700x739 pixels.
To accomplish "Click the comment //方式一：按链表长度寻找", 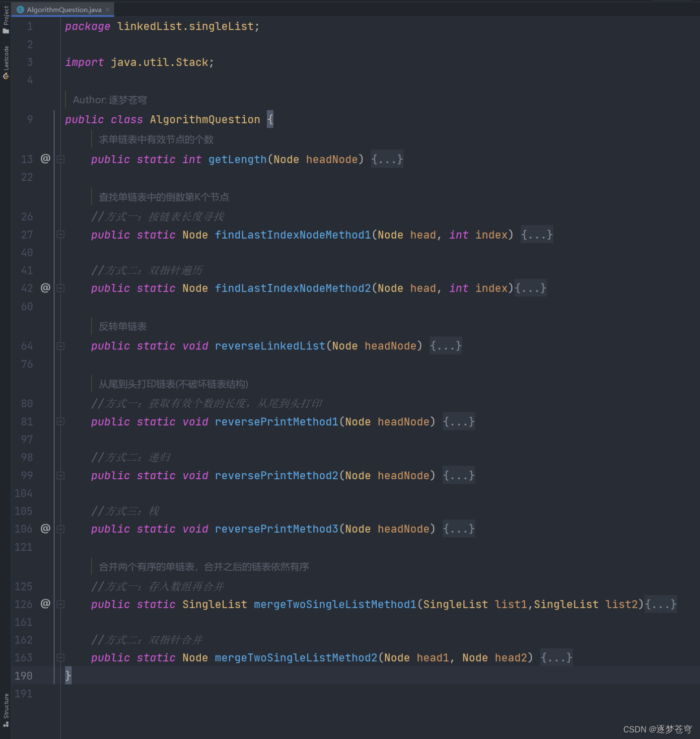I will pos(158,216).
